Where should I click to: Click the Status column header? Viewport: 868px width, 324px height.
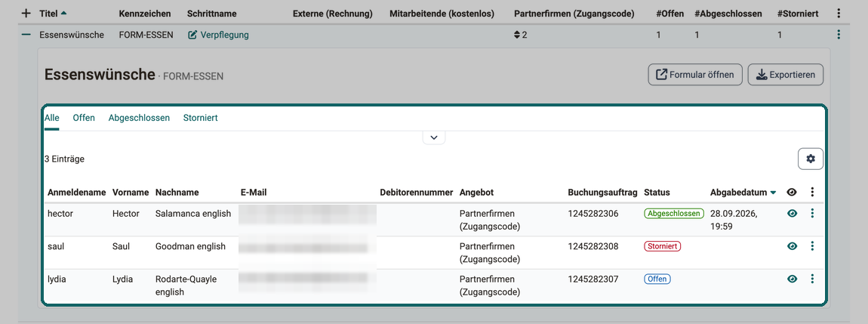(657, 192)
